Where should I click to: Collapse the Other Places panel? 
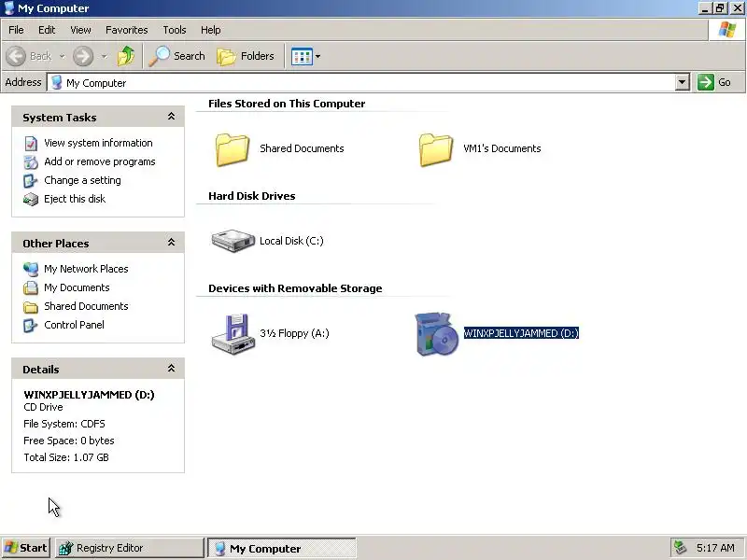click(171, 243)
